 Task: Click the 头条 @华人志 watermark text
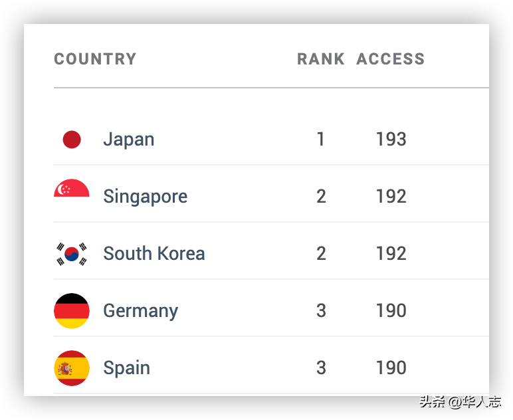click(461, 401)
